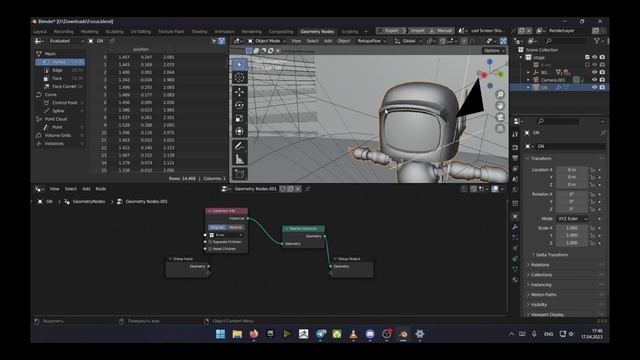Collapse the Transform panel in Properties

pos(565,158)
